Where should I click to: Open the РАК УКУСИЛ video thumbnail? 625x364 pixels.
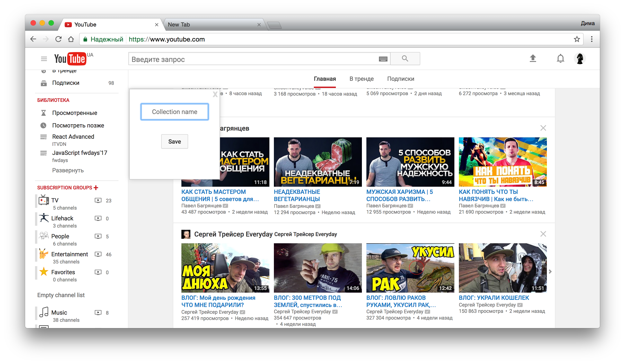pyautogui.click(x=410, y=268)
